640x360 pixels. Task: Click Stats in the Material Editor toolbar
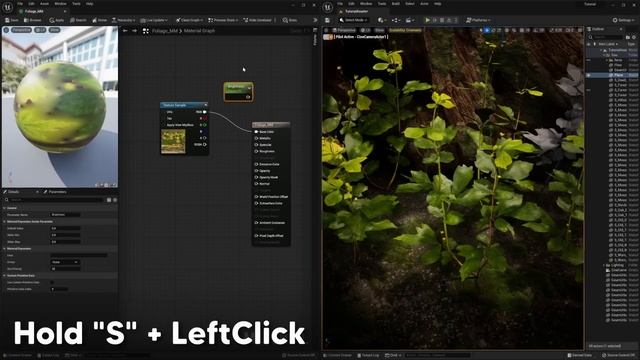pyautogui.click(x=290, y=20)
